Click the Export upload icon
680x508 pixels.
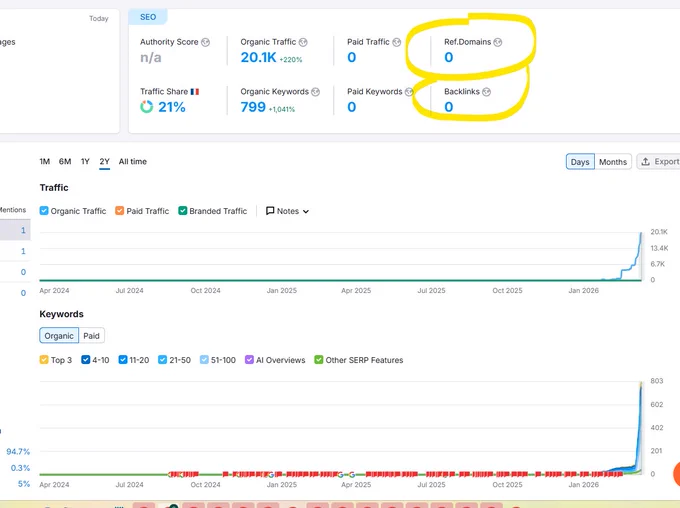(x=646, y=161)
